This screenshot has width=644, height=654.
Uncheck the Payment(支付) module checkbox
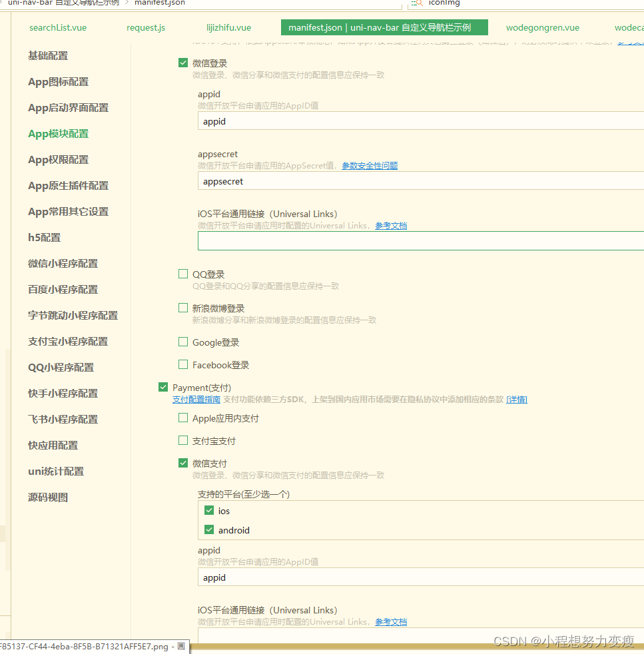[163, 388]
